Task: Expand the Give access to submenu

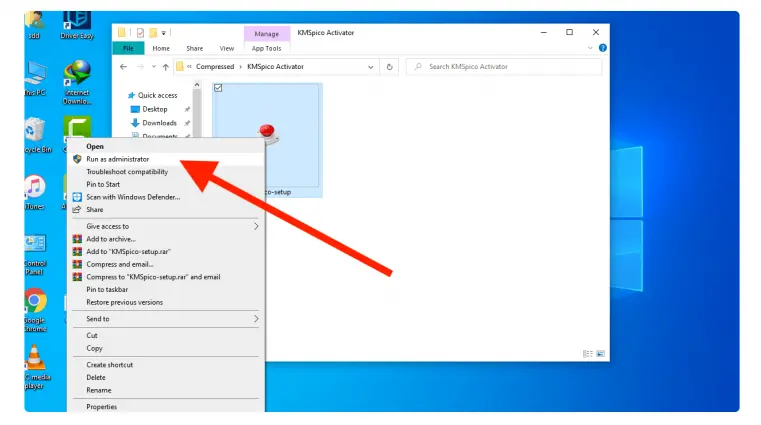Action: (x=256, y=226)
